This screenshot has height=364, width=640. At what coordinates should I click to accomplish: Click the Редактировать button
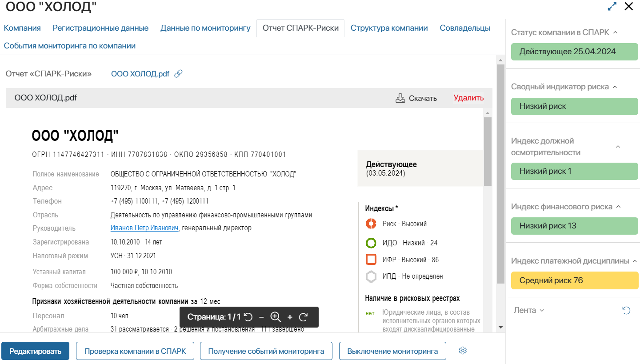35,351
